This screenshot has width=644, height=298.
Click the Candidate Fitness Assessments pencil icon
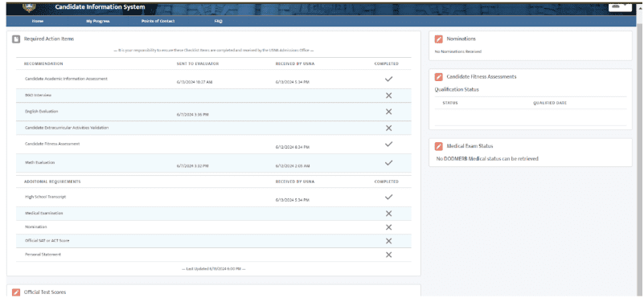439,77
